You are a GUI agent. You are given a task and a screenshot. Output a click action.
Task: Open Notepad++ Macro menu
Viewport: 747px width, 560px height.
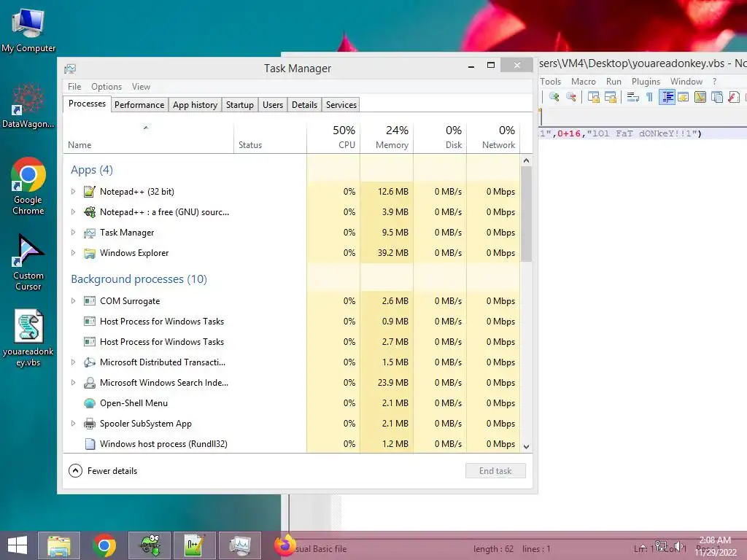[584, 82]
